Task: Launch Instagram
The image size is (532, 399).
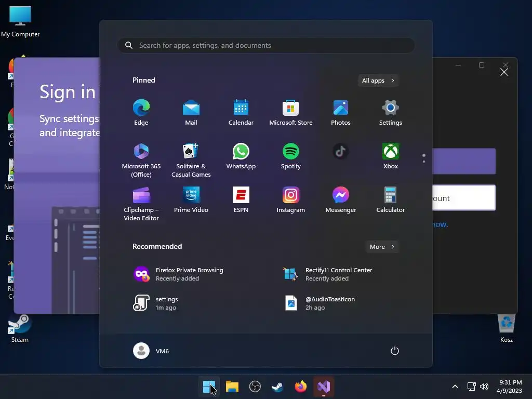Action: point(291,200)
